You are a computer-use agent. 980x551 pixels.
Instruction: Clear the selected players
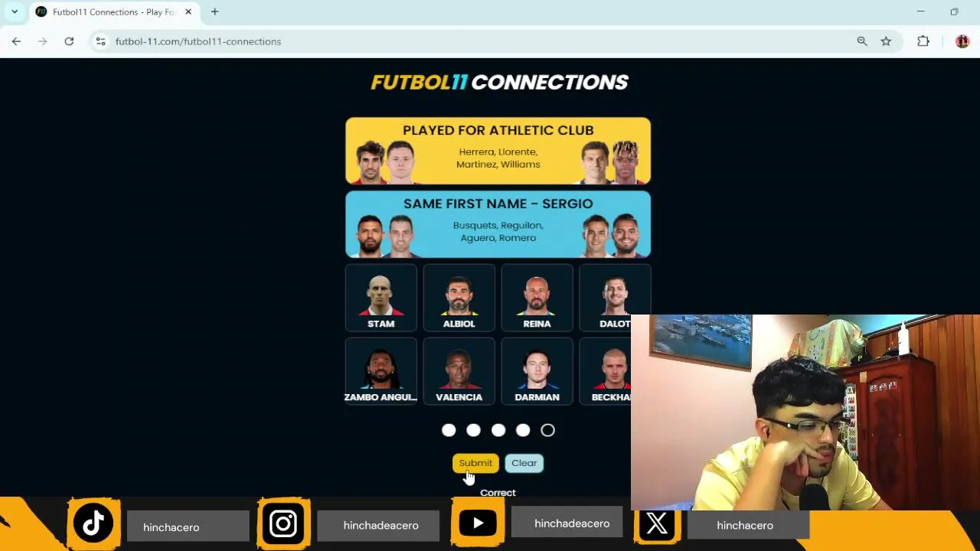point(524,463)
